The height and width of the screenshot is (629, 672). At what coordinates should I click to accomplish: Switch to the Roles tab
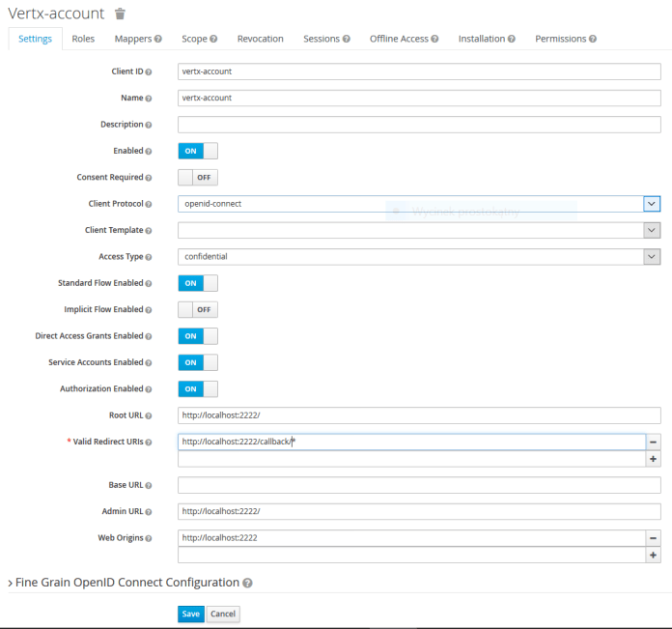point(83,39)
